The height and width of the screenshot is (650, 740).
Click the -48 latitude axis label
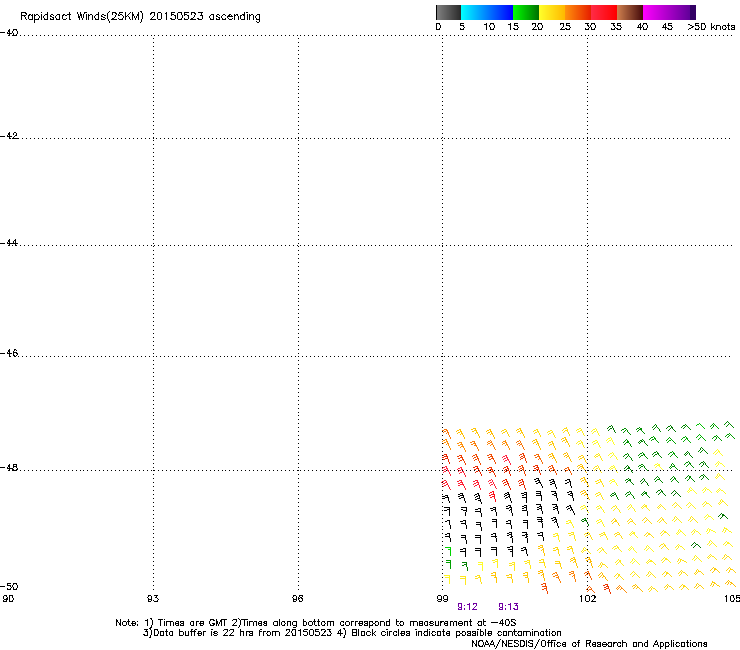click(x=9, y=467)
